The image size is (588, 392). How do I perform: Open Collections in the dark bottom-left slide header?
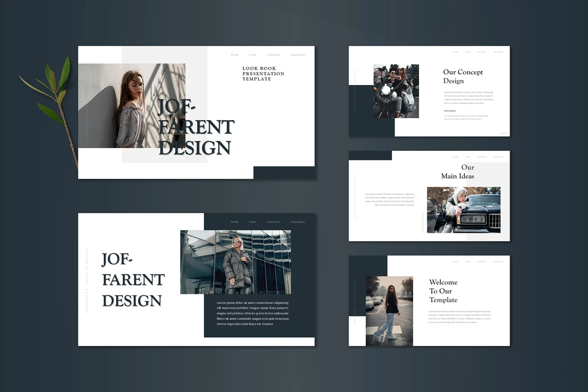(x=273, y=222)
